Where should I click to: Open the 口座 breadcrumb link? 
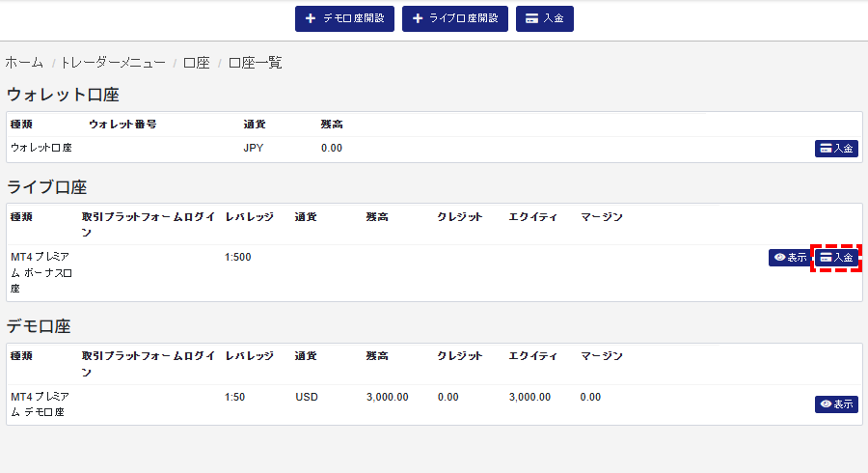point(197,63)
